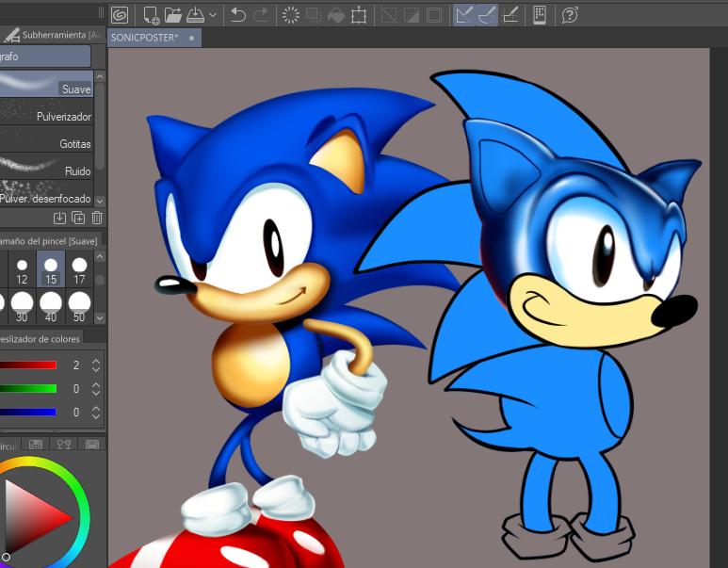Set brush size to 40
The image size is (728, 568).
click(51, 306)
